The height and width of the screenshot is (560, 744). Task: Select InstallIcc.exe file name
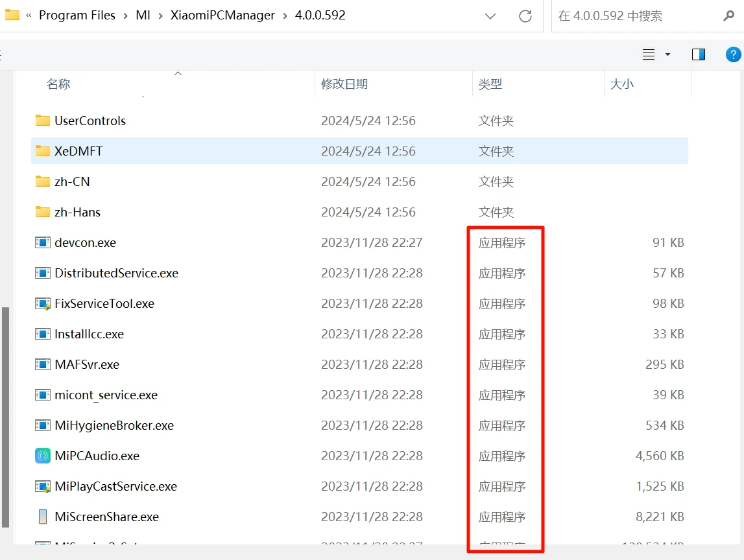pos(90,334)
